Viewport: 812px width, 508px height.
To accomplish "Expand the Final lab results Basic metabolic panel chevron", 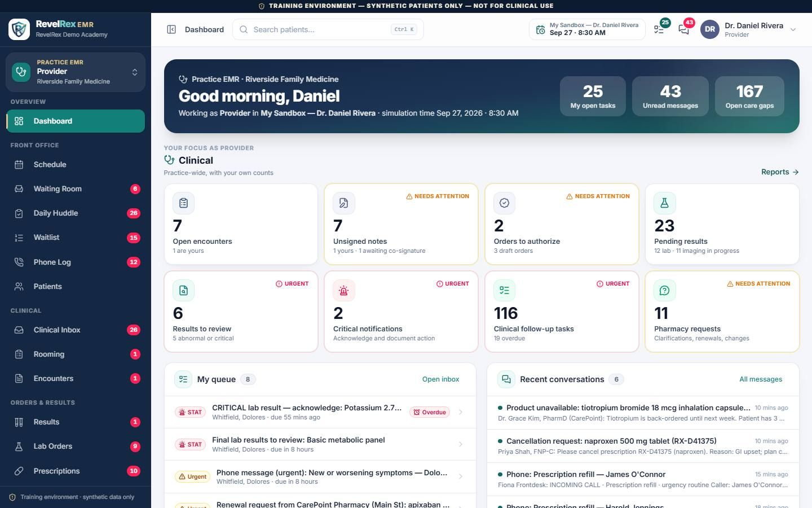I will tap(461, 444).
